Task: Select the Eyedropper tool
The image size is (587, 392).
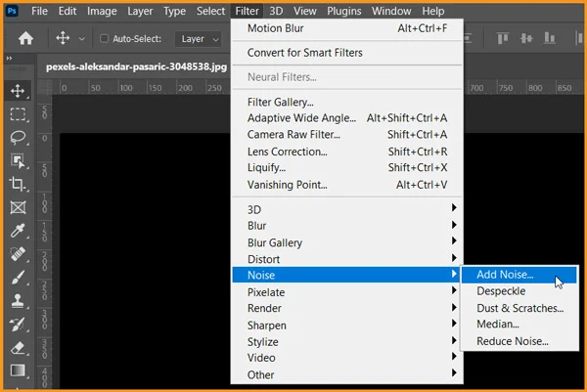Action: pos(18,232)
